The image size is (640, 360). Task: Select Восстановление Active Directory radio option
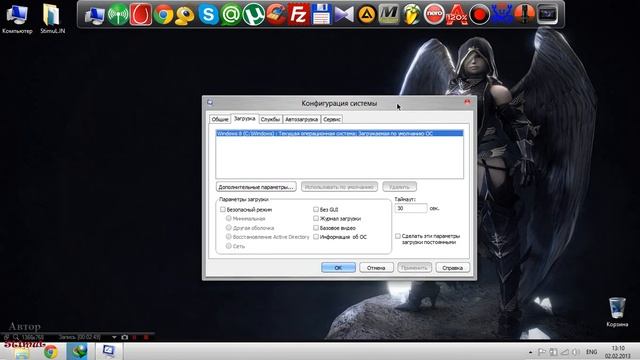(229, 237)
